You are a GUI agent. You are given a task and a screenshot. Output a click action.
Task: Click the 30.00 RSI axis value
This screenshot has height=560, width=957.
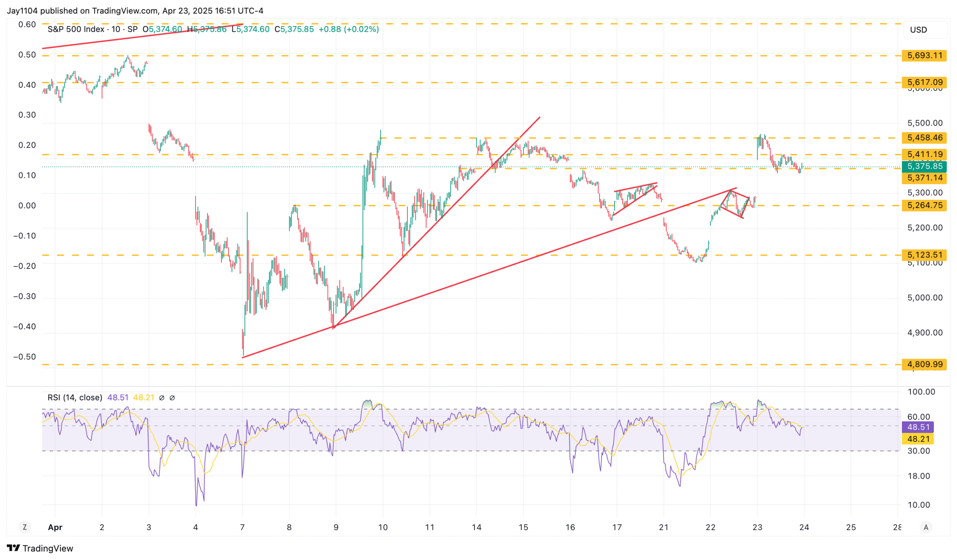coord(918,451)
